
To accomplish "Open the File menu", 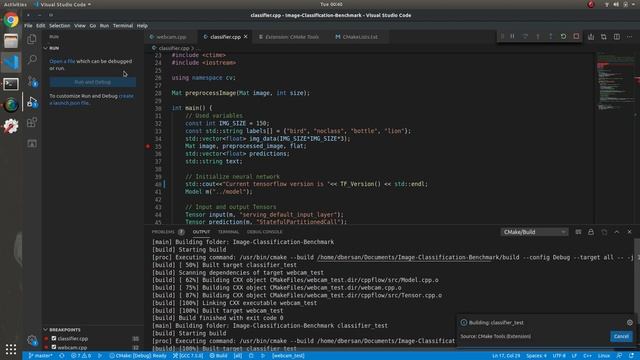I will click(28, 26).
